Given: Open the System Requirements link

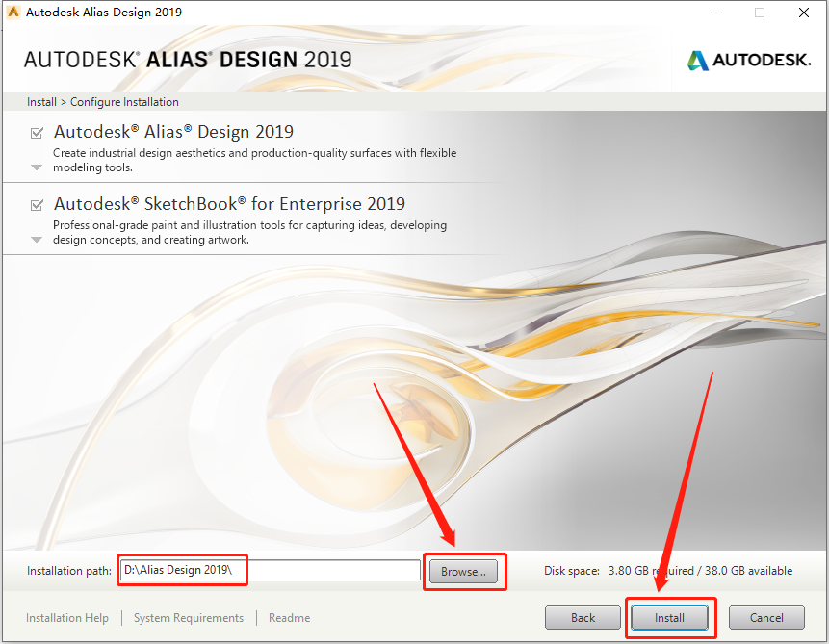Looking at the screenshot, I should click(188, 618).
